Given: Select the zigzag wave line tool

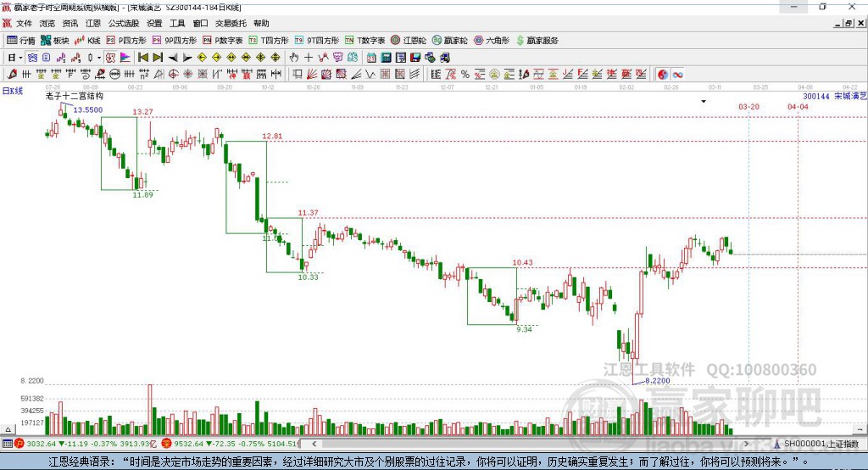Looking at the screenshot, I should 370,75.
